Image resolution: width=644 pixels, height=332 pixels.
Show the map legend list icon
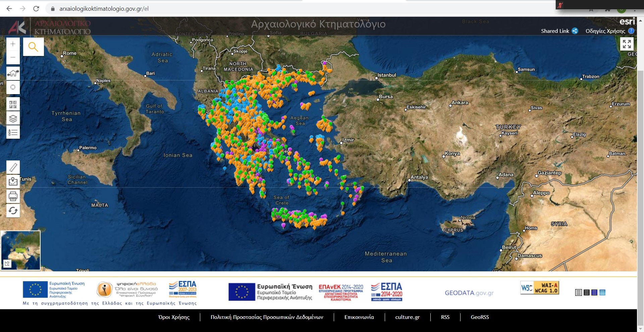click(x=13, y=133)
